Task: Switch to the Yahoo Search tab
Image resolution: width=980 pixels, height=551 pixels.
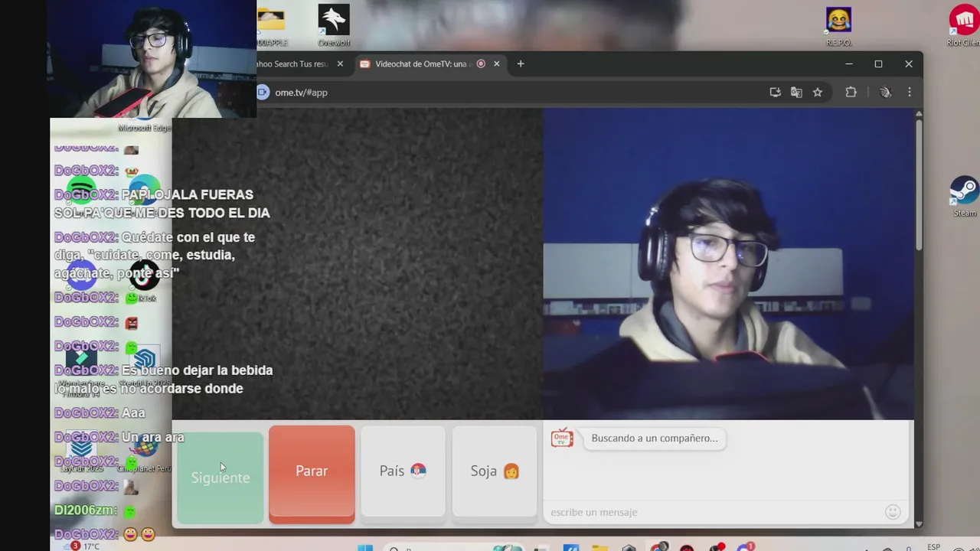Action: pyautogui.click(x=294, y=64)
